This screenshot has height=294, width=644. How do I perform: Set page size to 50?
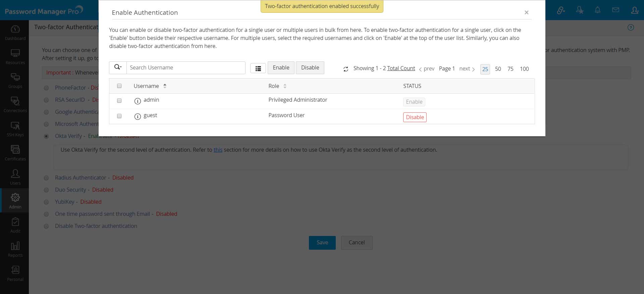498,69
